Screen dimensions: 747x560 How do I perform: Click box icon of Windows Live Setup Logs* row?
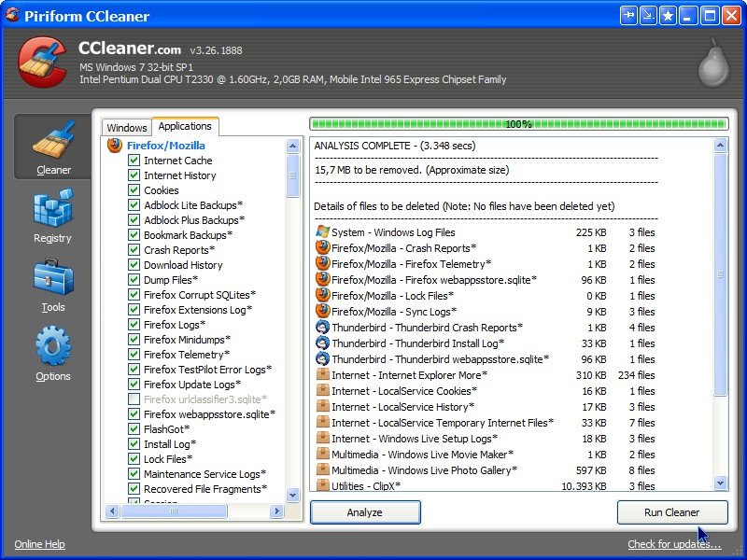(322, 438)
